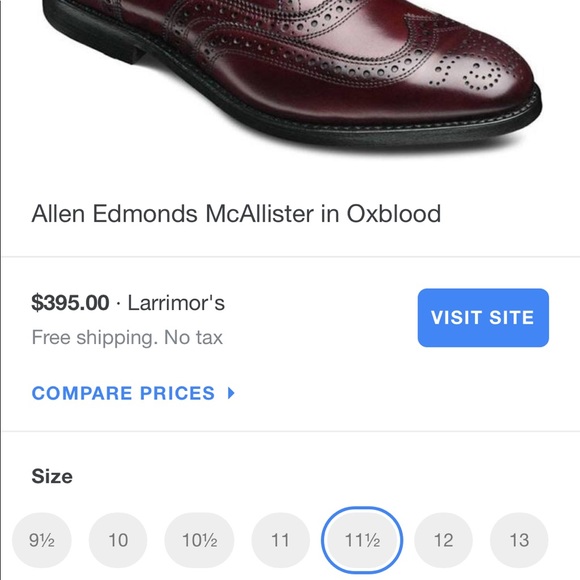Click the Larrimor's seller name
Screen dimensions: 580x580
[176, 303]
